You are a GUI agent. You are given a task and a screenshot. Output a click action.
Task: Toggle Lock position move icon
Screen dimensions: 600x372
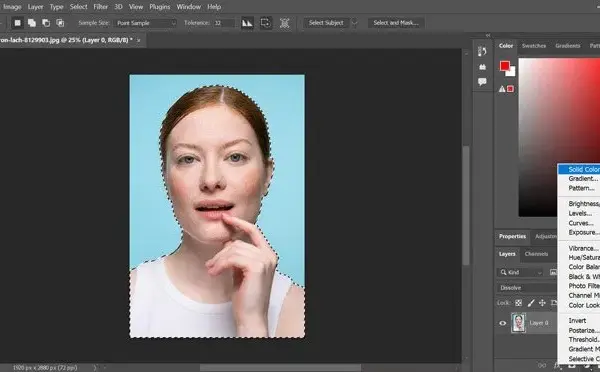[x=542, y=303]
